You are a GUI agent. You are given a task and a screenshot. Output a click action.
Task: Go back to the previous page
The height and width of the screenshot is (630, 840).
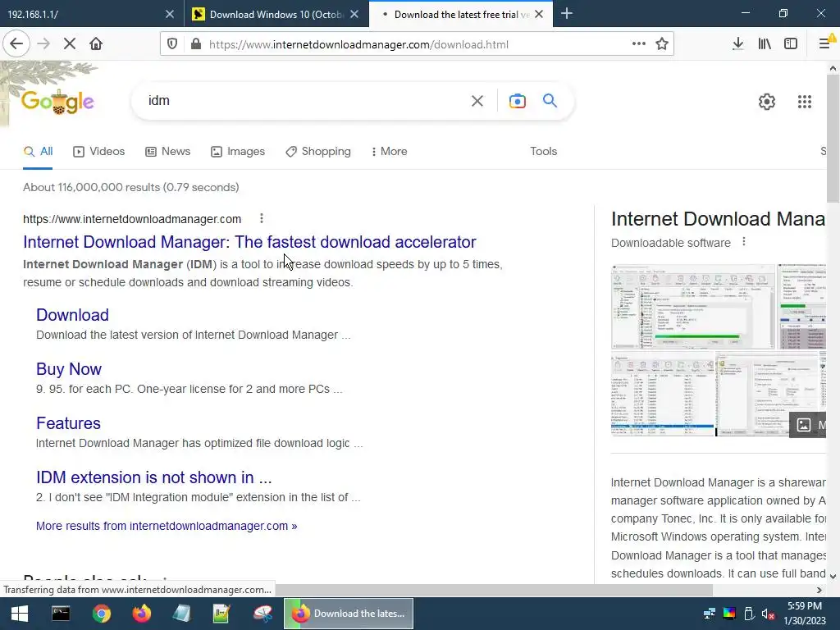point(16,44)
